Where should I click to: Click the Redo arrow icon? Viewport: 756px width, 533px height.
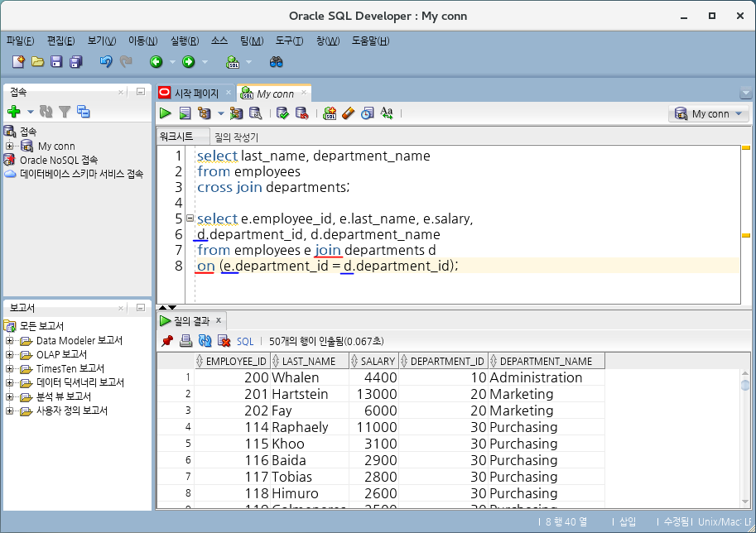pyautogui.click(x=126, y=62)
